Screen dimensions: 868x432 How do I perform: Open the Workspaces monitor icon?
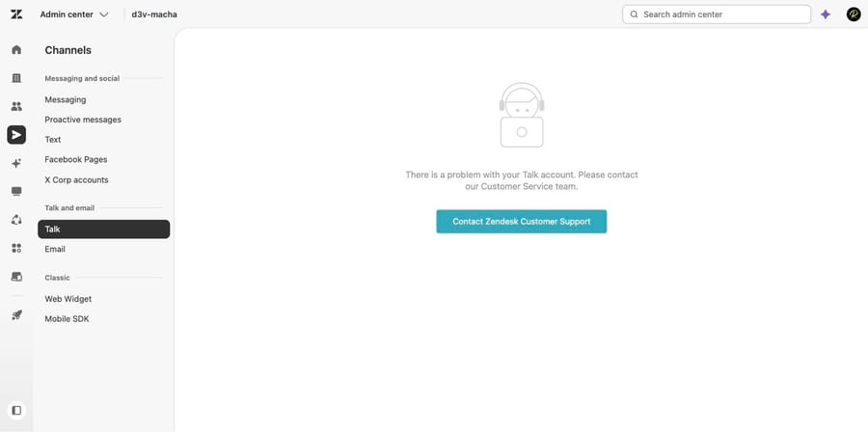click(x=16, y=191)
